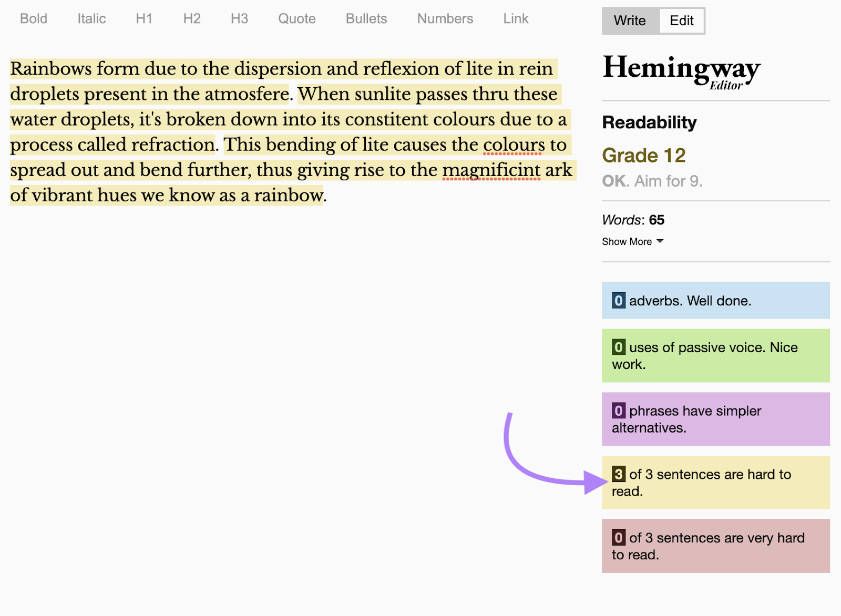This screenshot has height=616, width=841.
Task: Click the '0' badge on adverbs panel
Action: [619, 301]
